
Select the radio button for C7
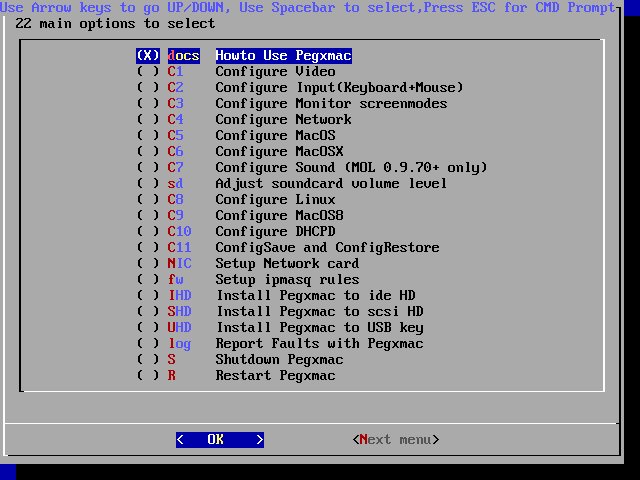click(x=148, y=167)
